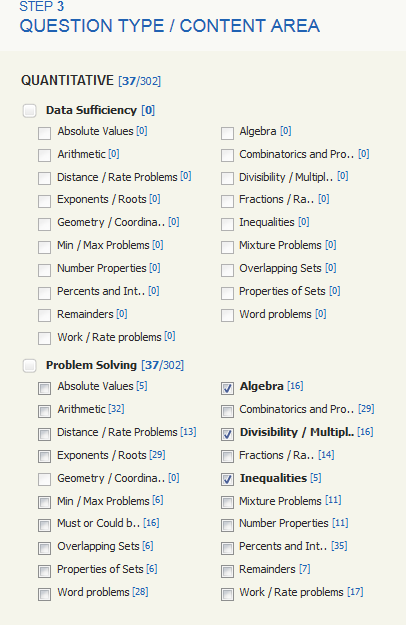406x625 pixels.
Task: Check the Problem Solving group checkbox
Action: pyautogui.click(x=29, y=366)
